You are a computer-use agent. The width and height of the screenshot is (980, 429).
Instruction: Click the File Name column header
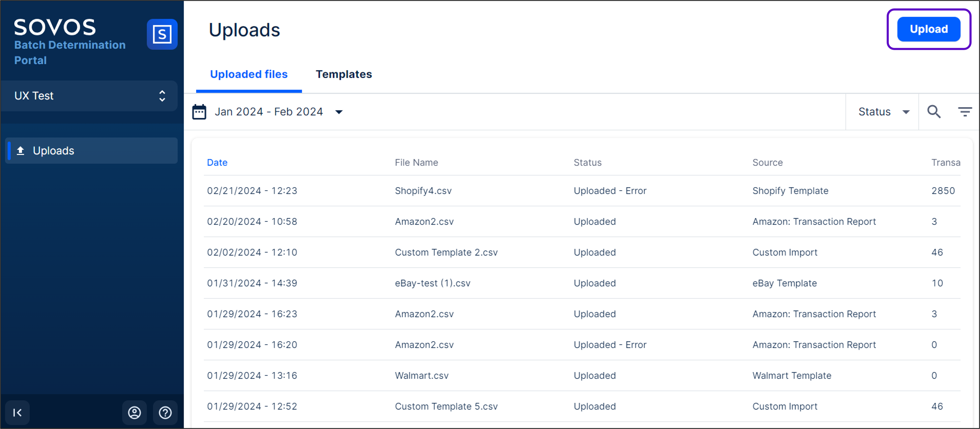point(416,163)
